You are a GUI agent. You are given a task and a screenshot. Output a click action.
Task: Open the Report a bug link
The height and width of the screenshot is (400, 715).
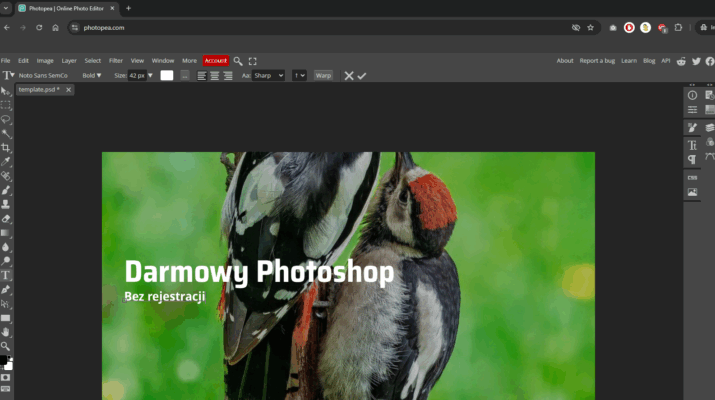(597, 61)
